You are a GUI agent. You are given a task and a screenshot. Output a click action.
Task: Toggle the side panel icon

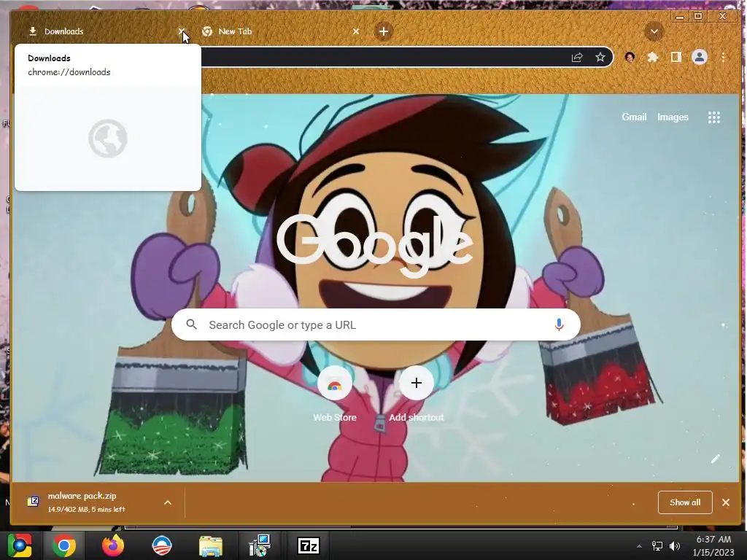coord(676,57)
